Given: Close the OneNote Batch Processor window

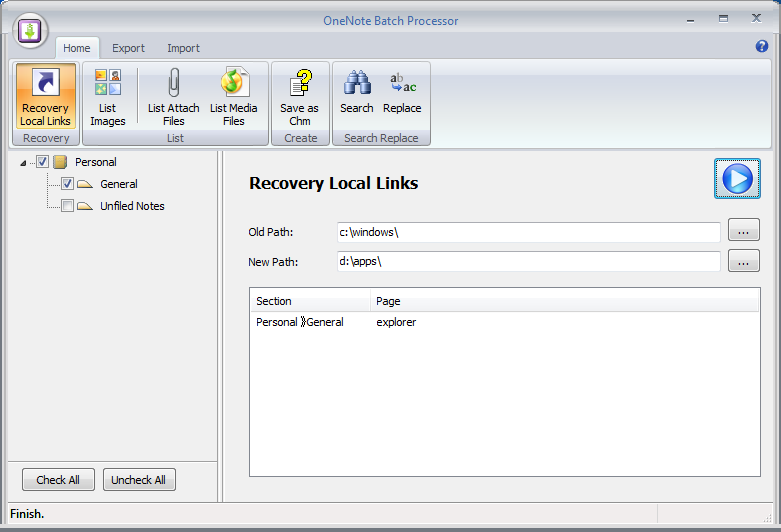Looking at the screenshot, I should [x=757, y=18].
